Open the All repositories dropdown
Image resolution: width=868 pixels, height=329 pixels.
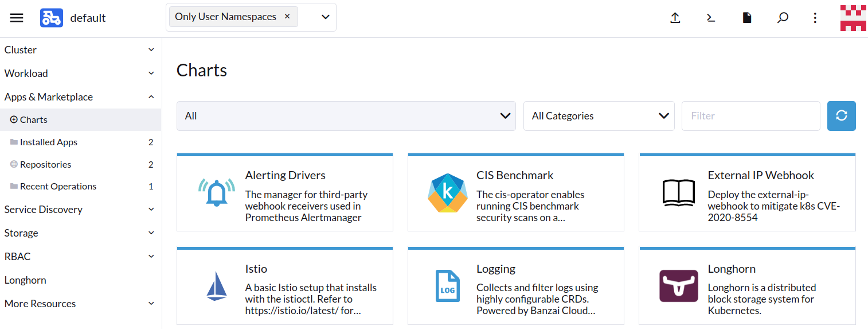(346, 116)
